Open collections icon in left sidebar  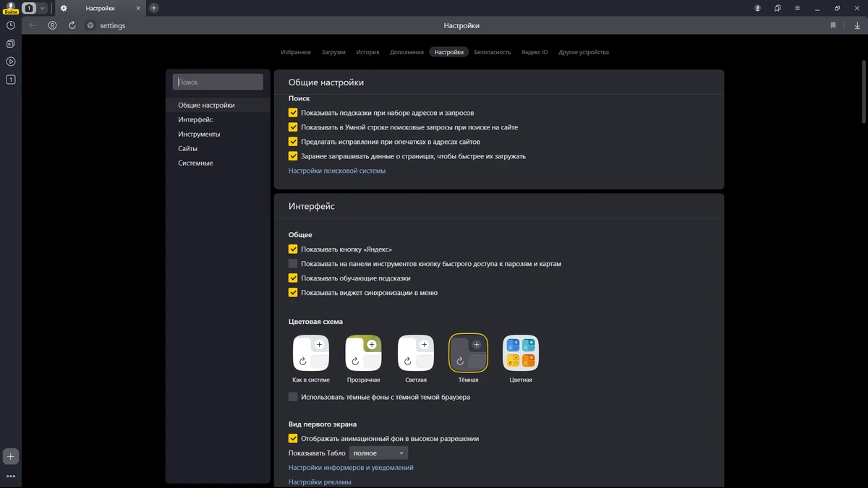click(11, 43)
